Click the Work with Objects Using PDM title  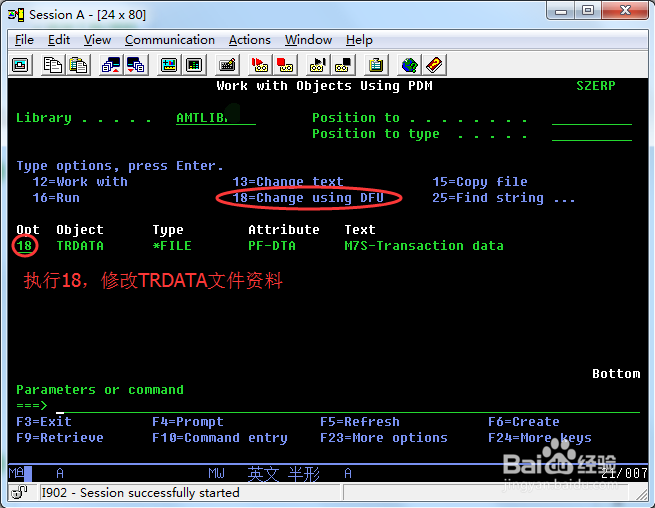tap(325, 86)
